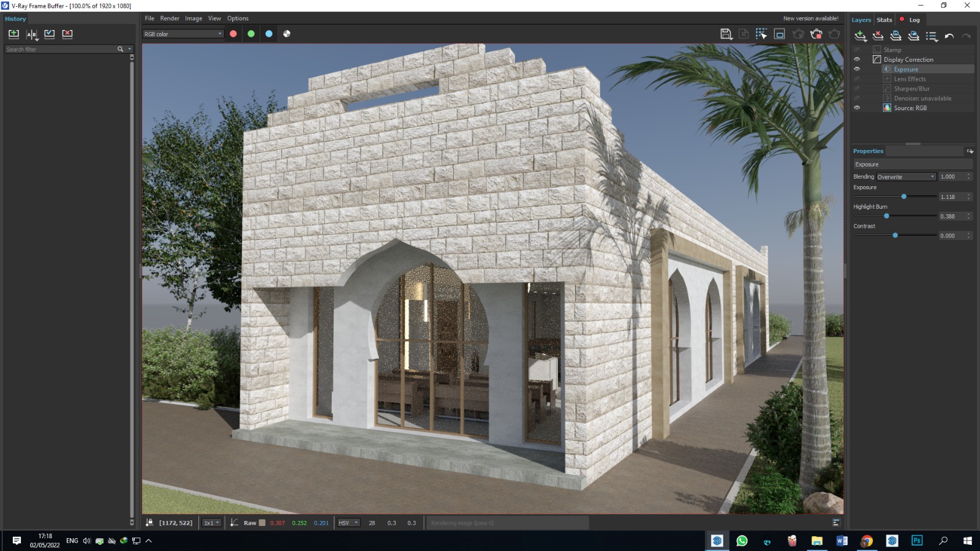Toggle Source: RGB layer eye icon

(857, 108)
